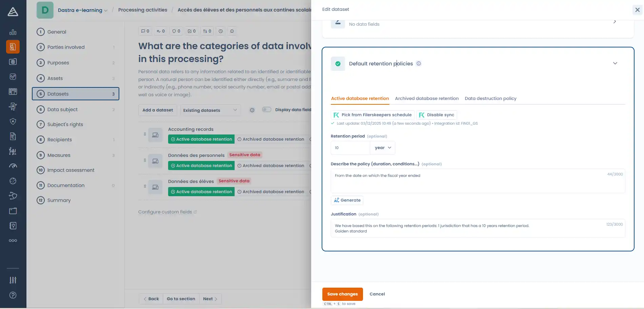
Task: Open the settings sliders icon in sidebar
Action: coord(13,280)
